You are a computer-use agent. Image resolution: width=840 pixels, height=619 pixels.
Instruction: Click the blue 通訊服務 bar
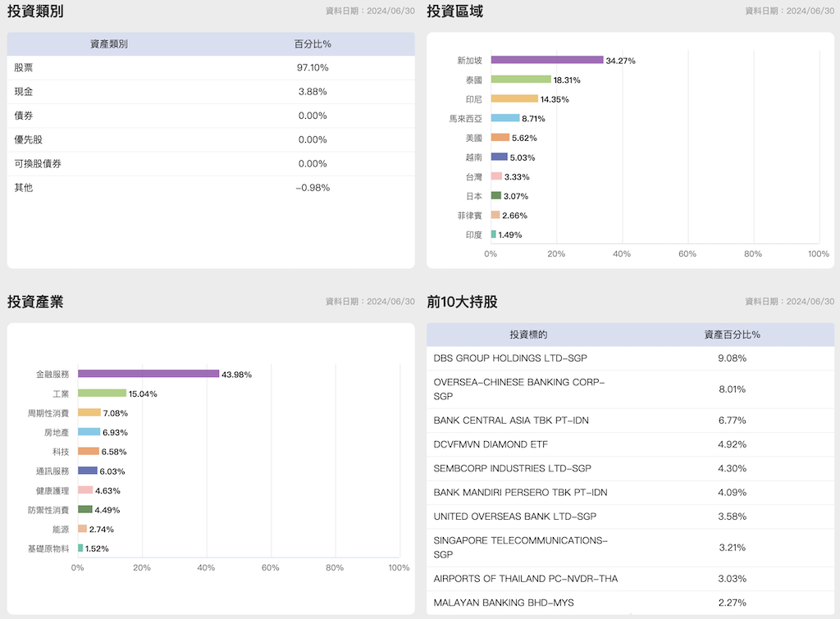click(x=88, y=471)
